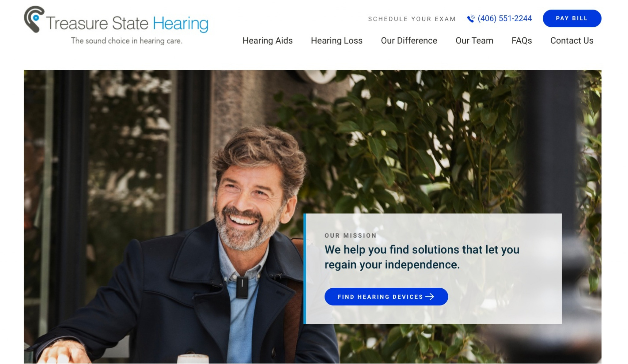
Task: Click the Treasure State Hearing logo text
Action: 127,23
